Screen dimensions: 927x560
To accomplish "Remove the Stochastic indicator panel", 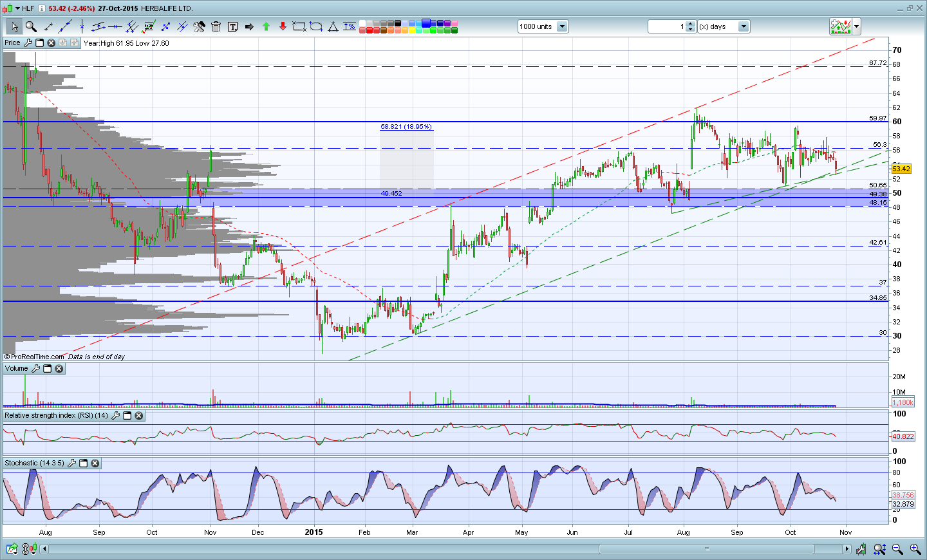I will [x=95, y=463].
